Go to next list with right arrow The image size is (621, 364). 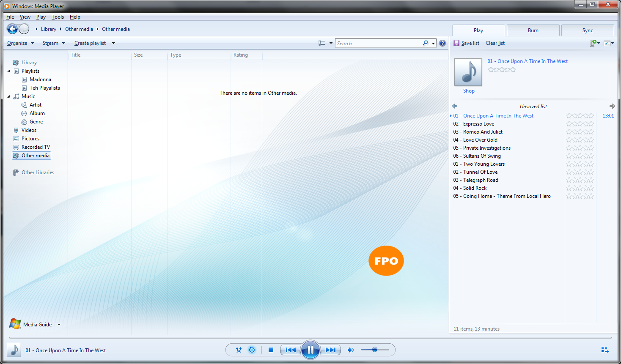pyautogui.click(x=612, y=106)
